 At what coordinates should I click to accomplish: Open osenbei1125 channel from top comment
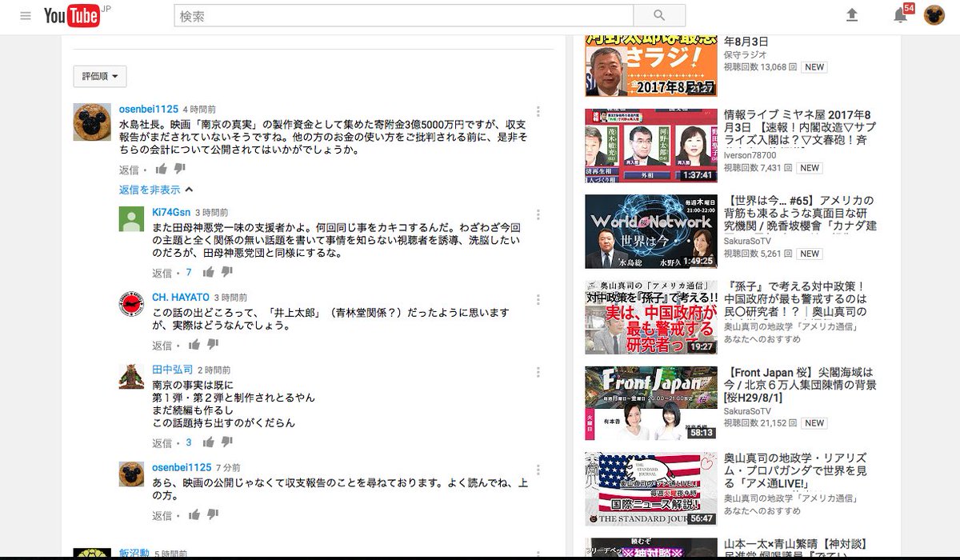point(149,109)
